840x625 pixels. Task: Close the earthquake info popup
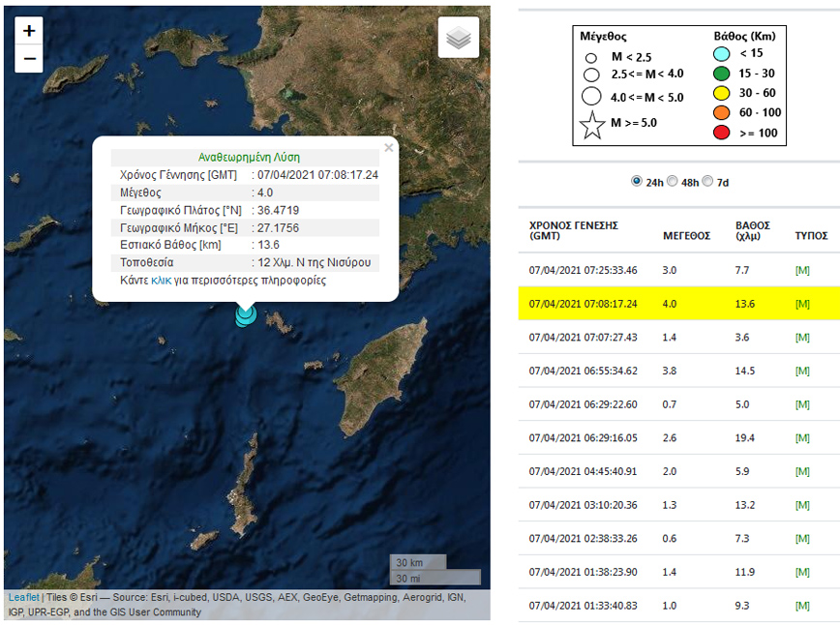coord(389,148)
